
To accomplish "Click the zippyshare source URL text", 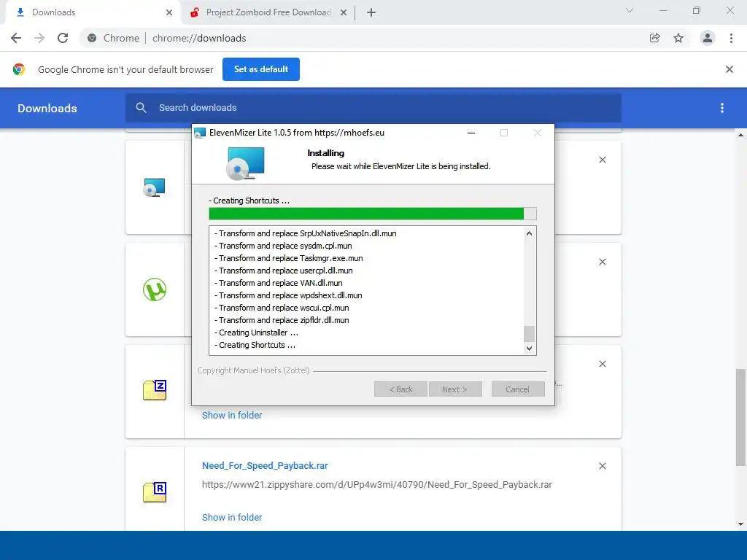I will 377,485.
